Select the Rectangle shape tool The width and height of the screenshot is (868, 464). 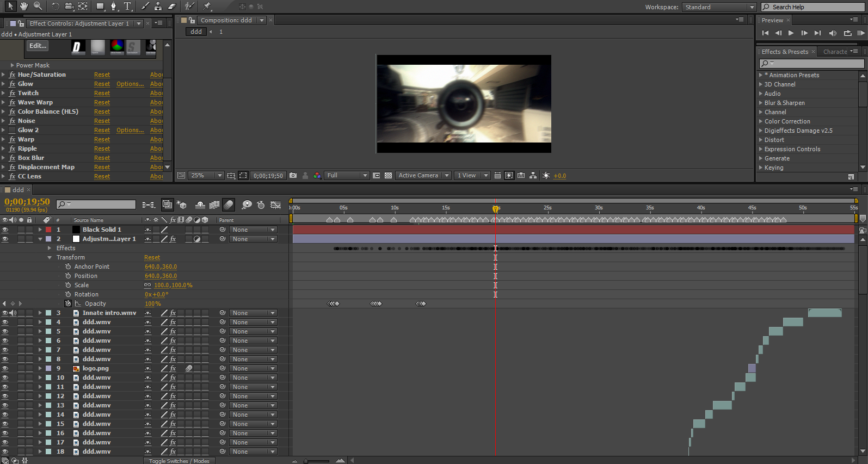click(x=100, y=7)
